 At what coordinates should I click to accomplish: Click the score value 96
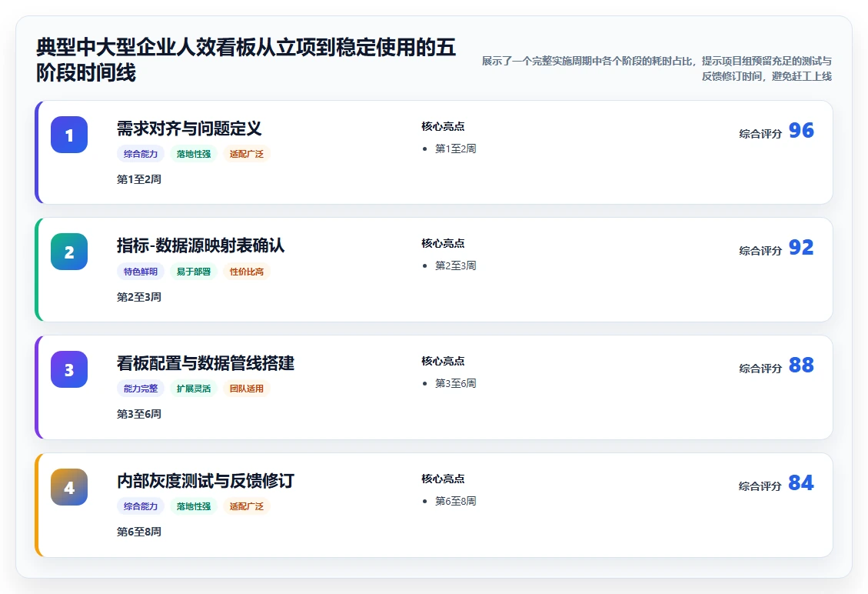click(x=801, y=131)
